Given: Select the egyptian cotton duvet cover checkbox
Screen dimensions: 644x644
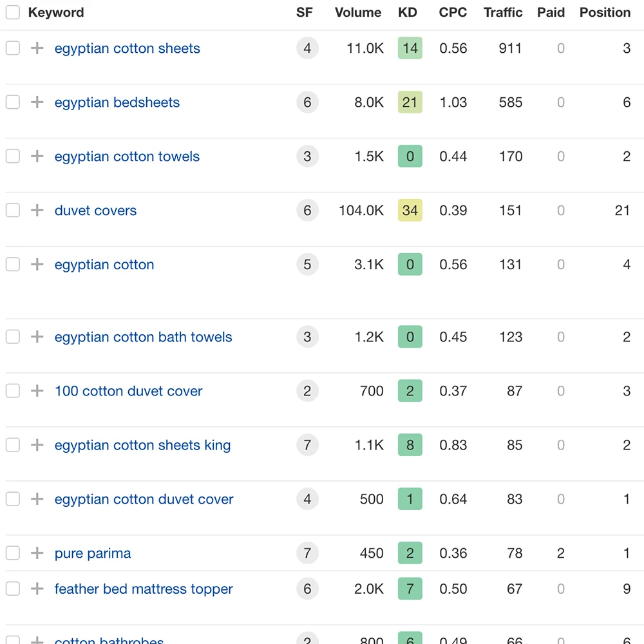Looking at the screenshot, I should [13, 499].
